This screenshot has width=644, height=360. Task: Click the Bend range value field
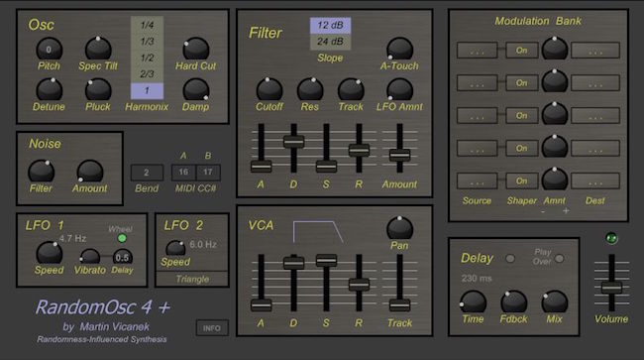(x=147, y=173)
